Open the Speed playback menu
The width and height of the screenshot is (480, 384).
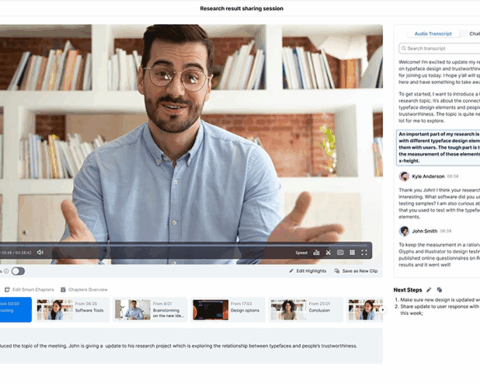[301, 253]
